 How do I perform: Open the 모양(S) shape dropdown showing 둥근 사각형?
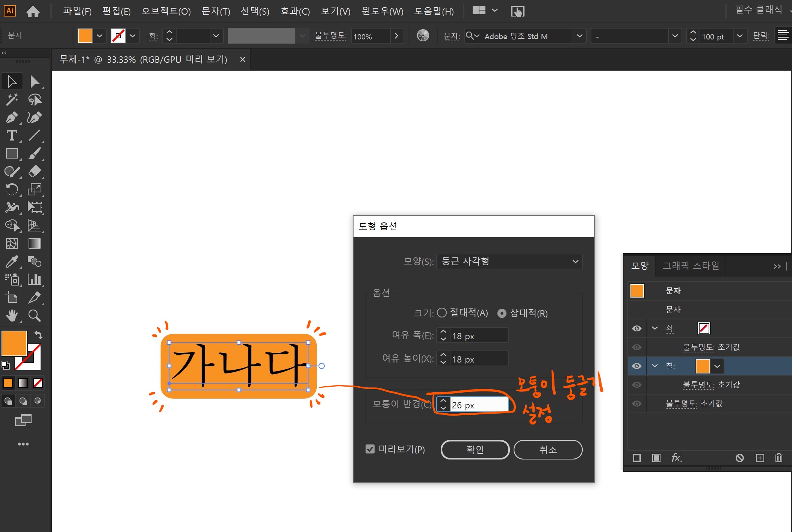pos(509,261)
